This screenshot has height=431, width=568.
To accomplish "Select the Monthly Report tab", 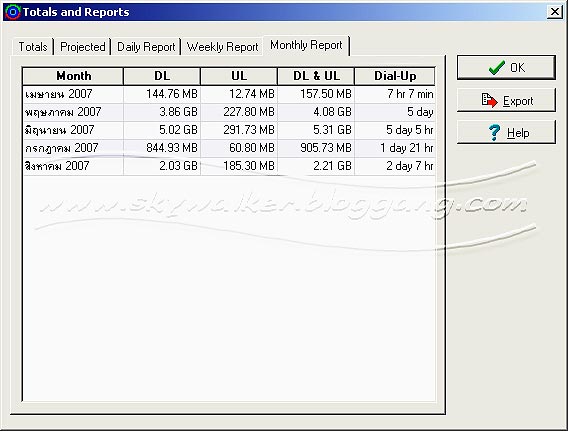I will (x=306, y=45).
